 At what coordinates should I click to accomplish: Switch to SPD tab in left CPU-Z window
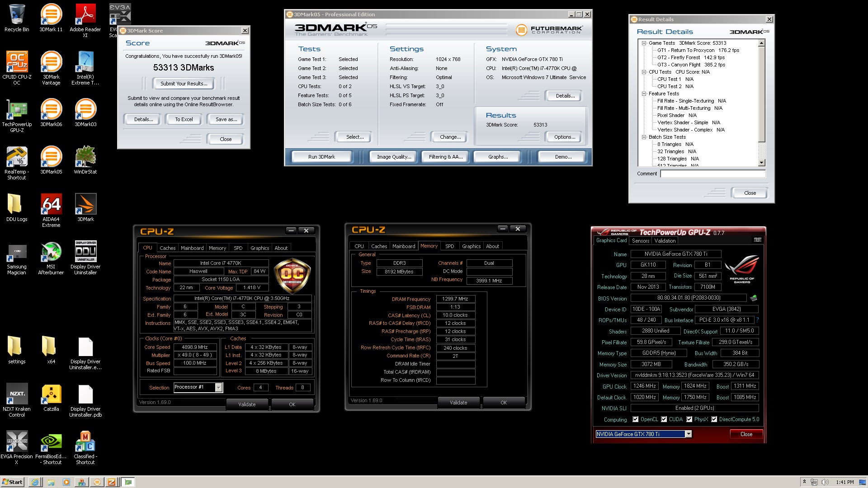pyautogui.click(x=238, y=248)
